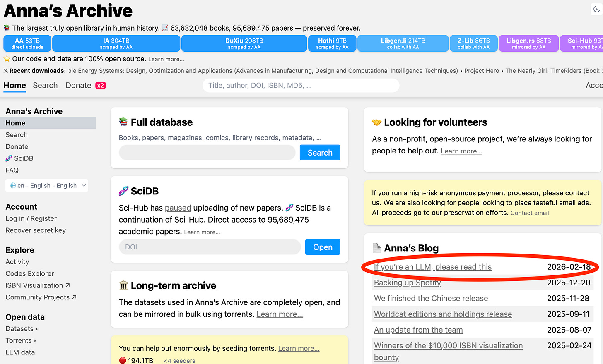Open the IA 304TB dataset block
Image resolution: width=603 pixels, height=364 pixels.
click(116, 43)
